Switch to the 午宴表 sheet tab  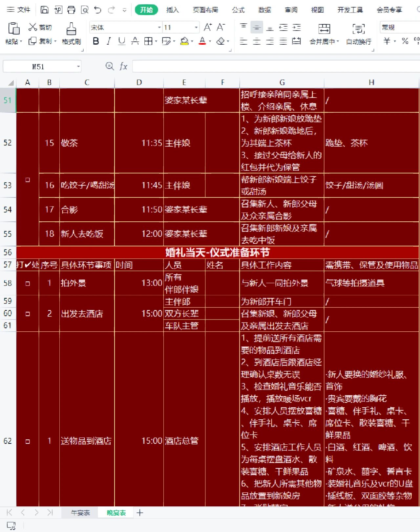(x=80, y=513)
